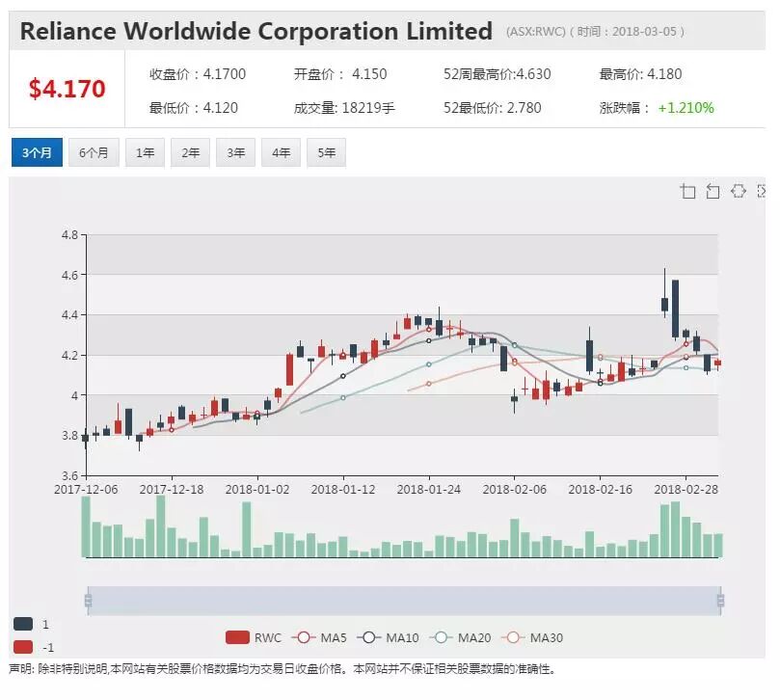780x700 pixels.
Task: Choose the 5年 range tab
Action: click(x=326, y=152)
